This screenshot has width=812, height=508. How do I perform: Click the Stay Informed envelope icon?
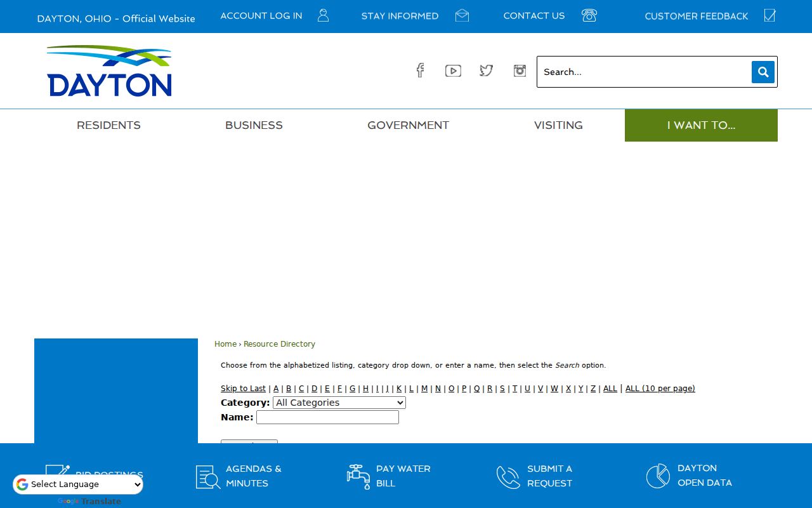(x=462, y=15)
